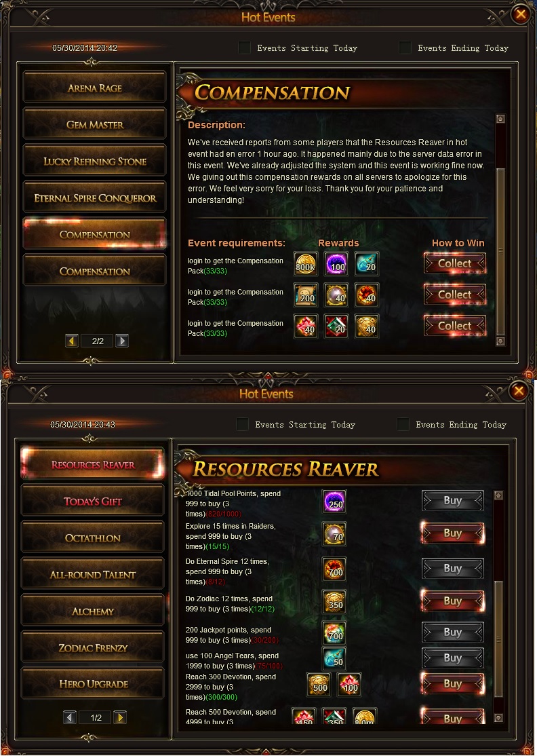Enable Events Starting Today in upper window

click(245, 48)
